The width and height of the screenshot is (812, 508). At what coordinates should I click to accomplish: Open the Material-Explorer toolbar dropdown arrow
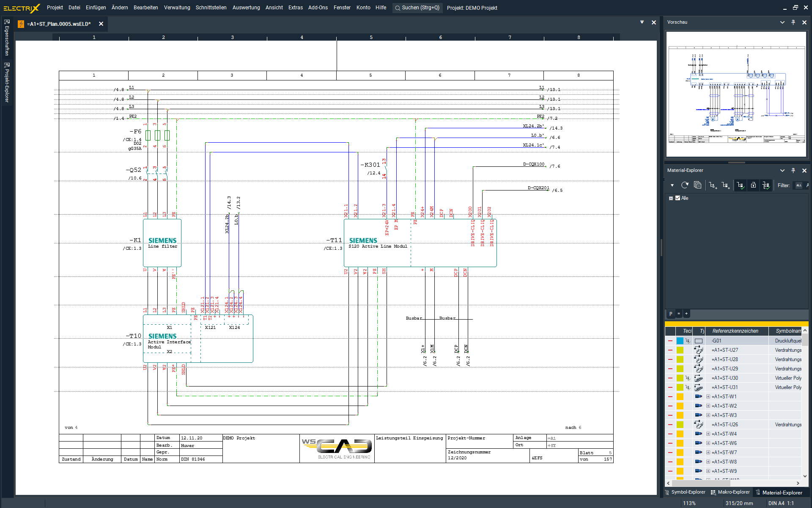pyautogui.click(x=672, y=185)
